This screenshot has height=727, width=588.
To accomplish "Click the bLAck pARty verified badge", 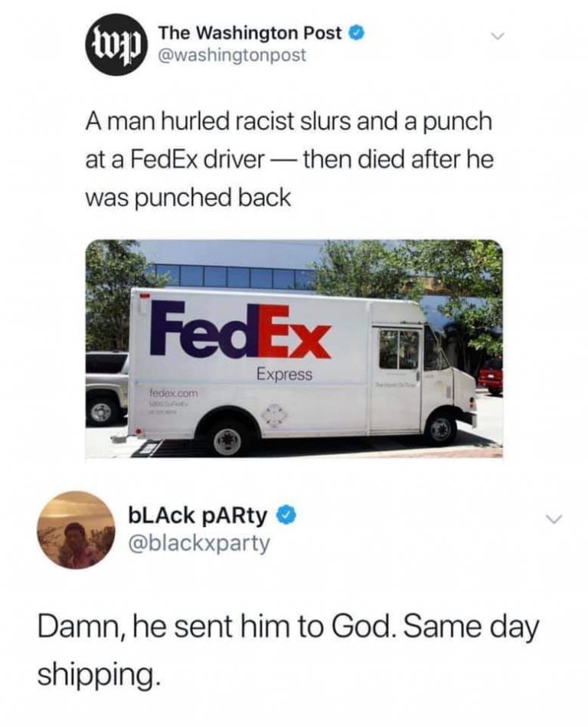I will click(x=286, y=514).
